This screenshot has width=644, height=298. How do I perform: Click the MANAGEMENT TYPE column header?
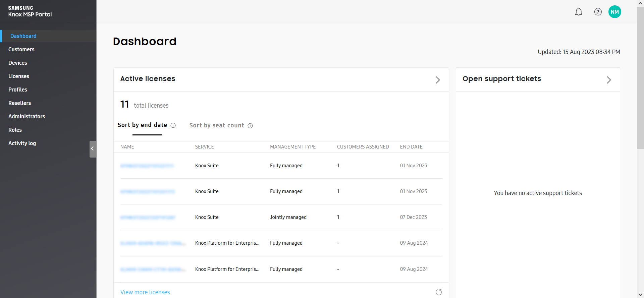coord(293,147)
